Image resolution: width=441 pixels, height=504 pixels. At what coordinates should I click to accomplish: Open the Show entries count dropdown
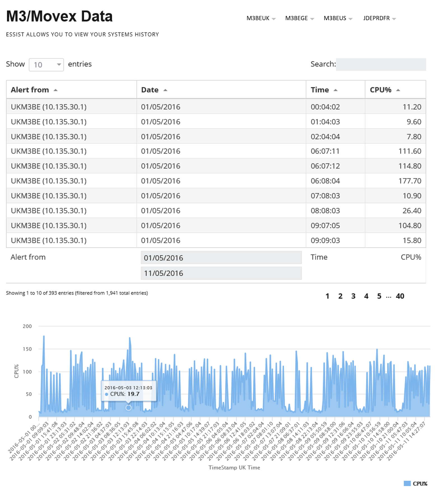(x=46, y=65)
